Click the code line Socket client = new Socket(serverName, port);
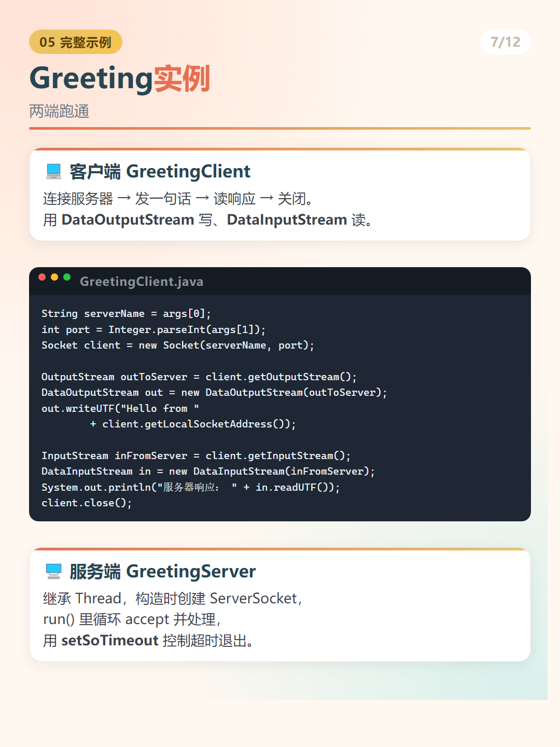 (178, 345)
